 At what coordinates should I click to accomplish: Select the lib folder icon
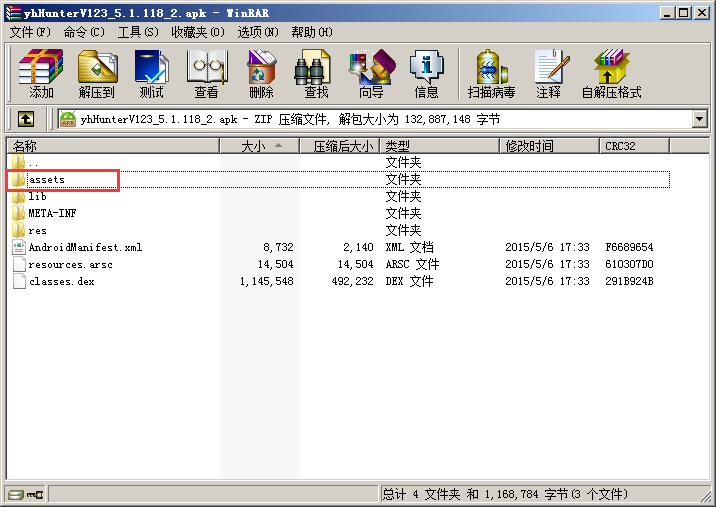click(18, 196)
